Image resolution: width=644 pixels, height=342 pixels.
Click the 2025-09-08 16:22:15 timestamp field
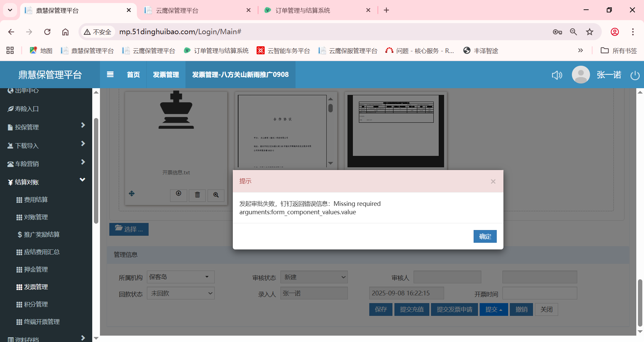(407, 293)
